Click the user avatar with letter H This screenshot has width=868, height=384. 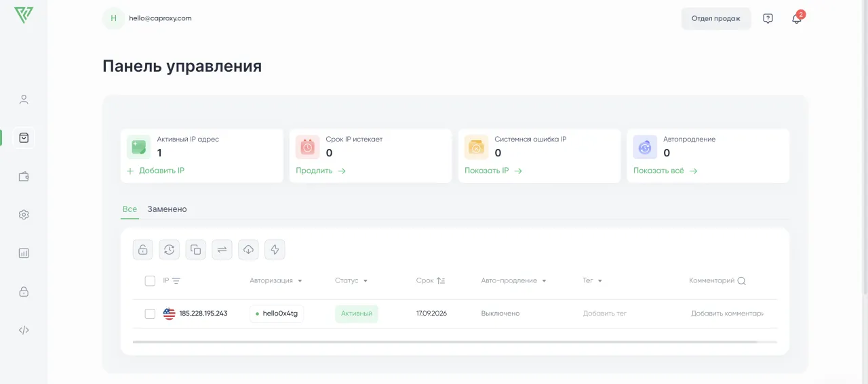[x=113, y=18]
